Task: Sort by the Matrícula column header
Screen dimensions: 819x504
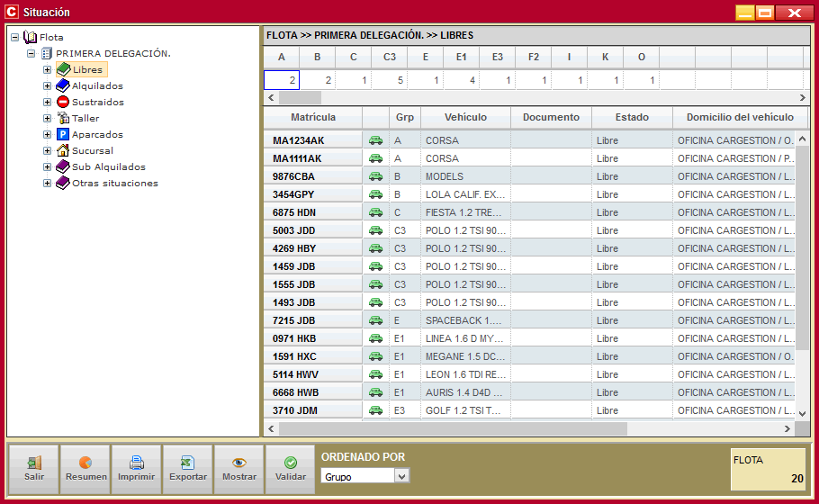Action: (x=313, y=118)
